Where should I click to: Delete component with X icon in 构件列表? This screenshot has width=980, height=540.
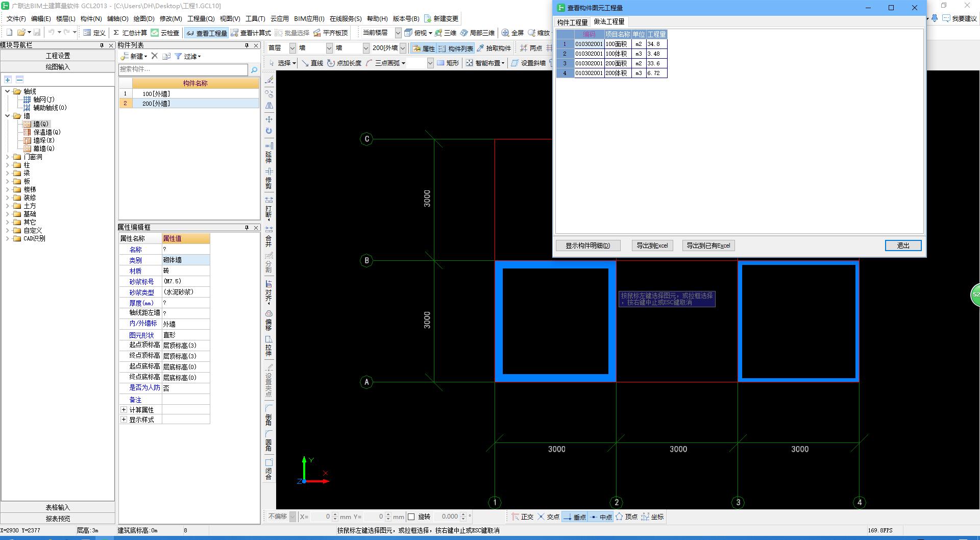click(x=155, y=56)
